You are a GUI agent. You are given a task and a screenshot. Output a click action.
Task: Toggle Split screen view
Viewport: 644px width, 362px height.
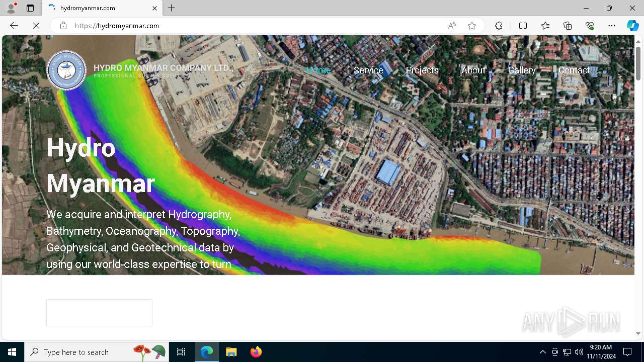point(523,26)
